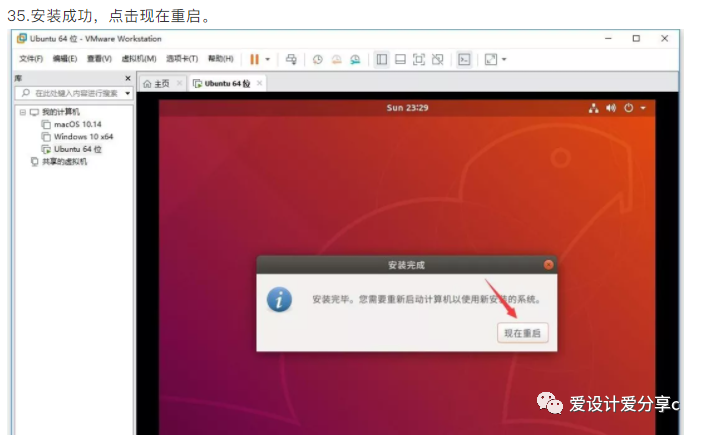The image size is (703, 435).
Task: Open the 文件(F) menu
Action: pyautogui.click(x=31, y=59)
